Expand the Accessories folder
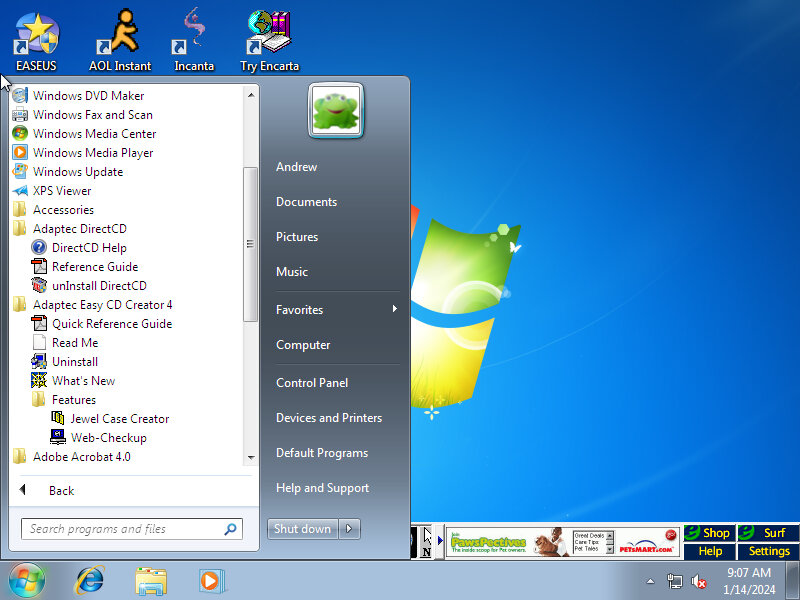Image resolution: width=800 pixels, height=600 pixels. [63, 210]
